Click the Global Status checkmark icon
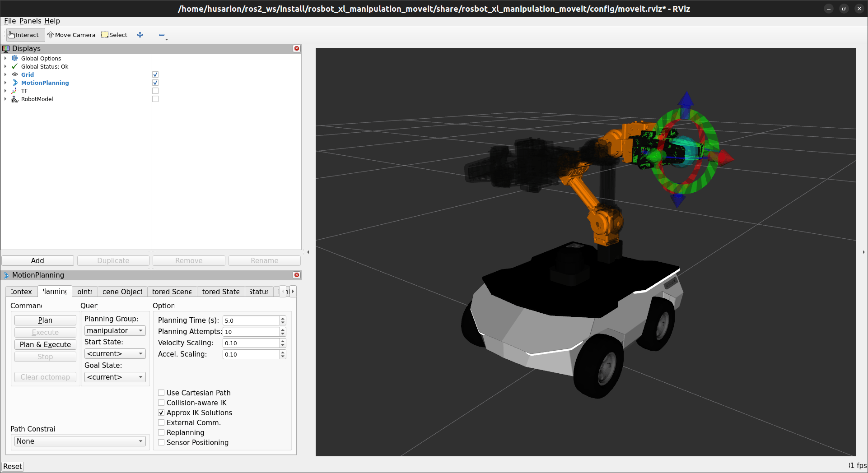The width and height of the screenshot is (868, 473). 14,66
